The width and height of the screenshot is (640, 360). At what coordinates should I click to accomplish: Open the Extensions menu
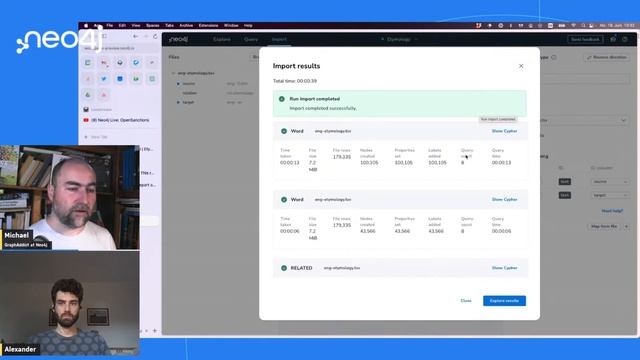coord(208,25)
